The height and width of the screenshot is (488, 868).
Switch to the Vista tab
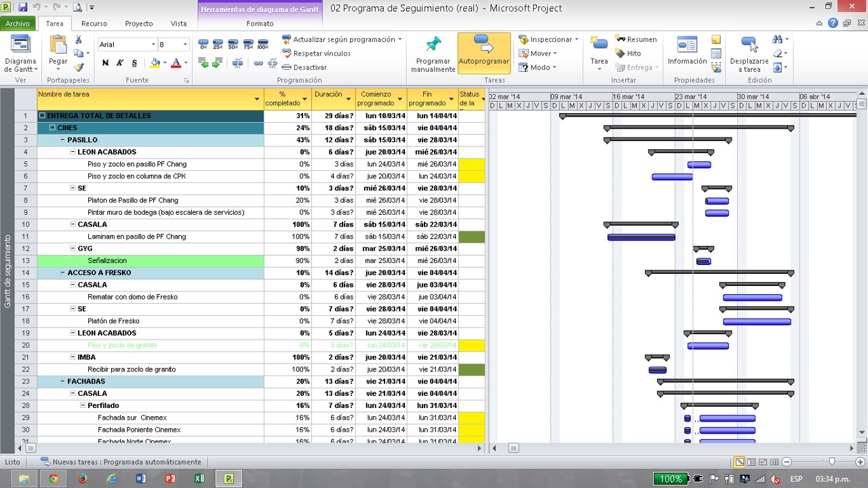click(x=179, y=24)
